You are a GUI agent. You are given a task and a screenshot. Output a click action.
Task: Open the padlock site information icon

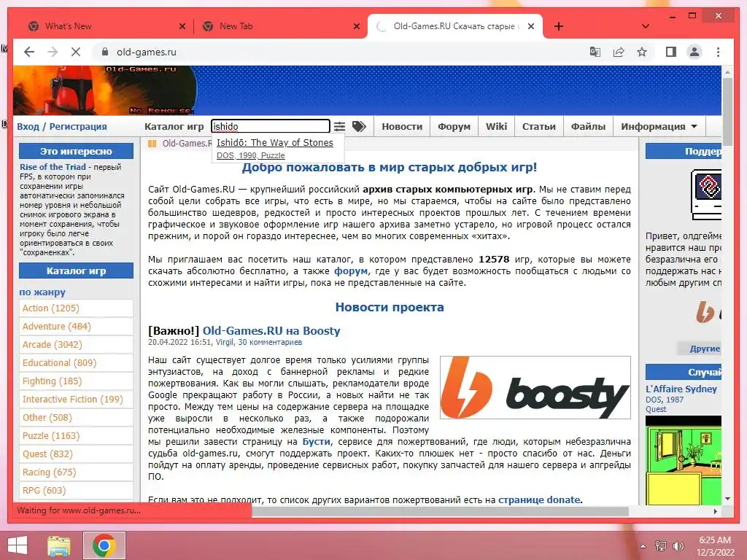point(105,52)
